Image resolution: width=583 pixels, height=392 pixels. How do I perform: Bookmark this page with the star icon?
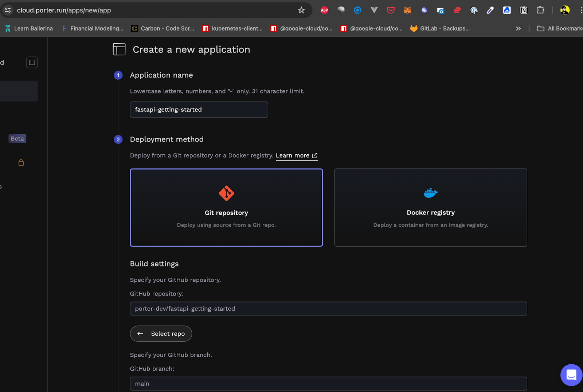coord(301,10)
